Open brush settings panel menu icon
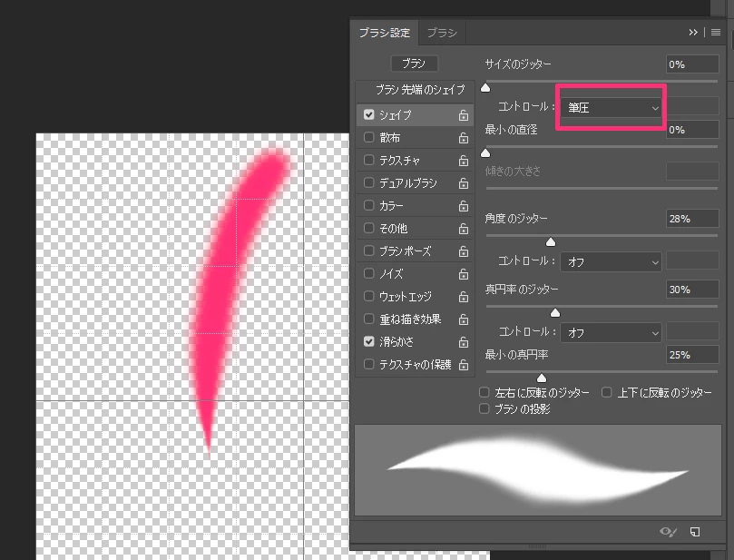This screenshot has height=560, width=734. pos(715,33)
